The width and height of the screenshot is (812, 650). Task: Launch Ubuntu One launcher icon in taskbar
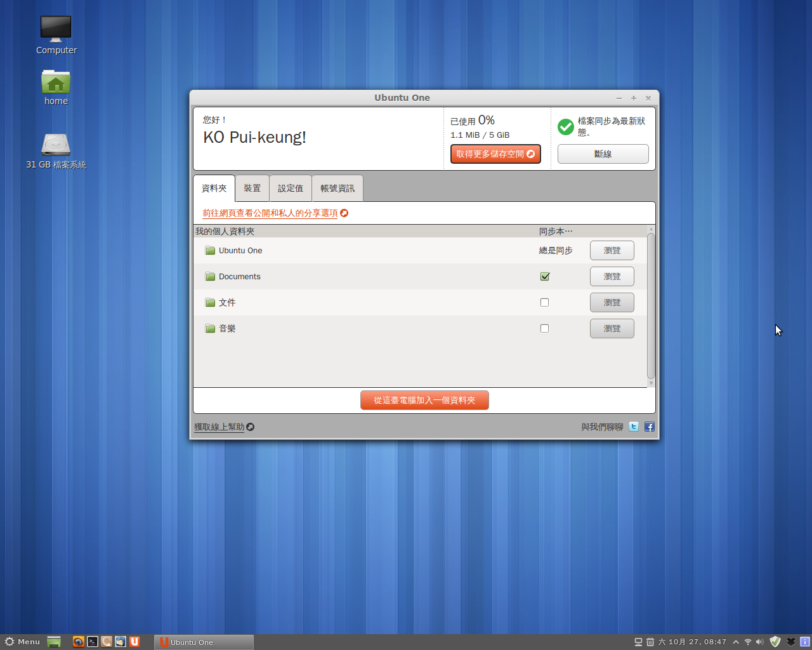coord(134,642)
